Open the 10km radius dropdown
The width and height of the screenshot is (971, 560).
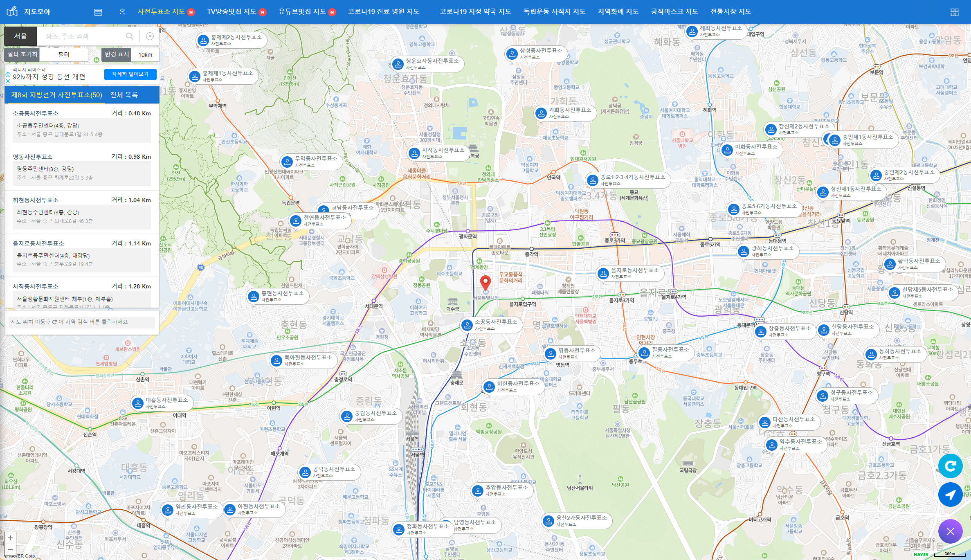click(145, 54)
